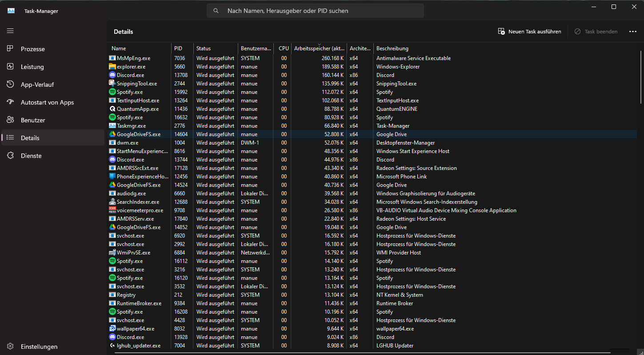The width and height of the screenshot is (644, 355).
Task: Click the WmiPrvSE.exe icon
Action: pos(112,253)
